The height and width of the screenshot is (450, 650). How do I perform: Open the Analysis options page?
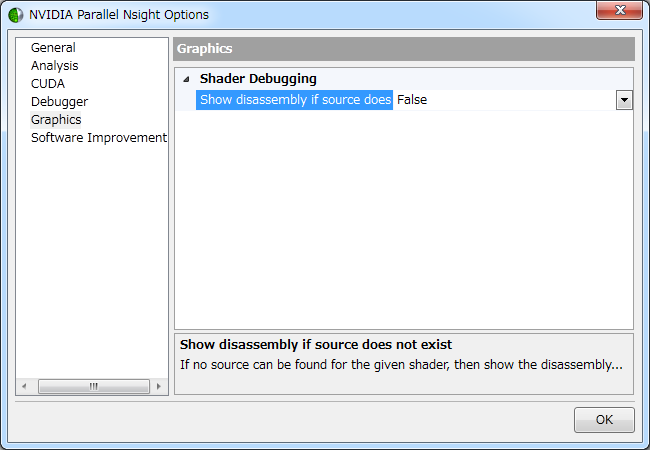coord(54,65)
